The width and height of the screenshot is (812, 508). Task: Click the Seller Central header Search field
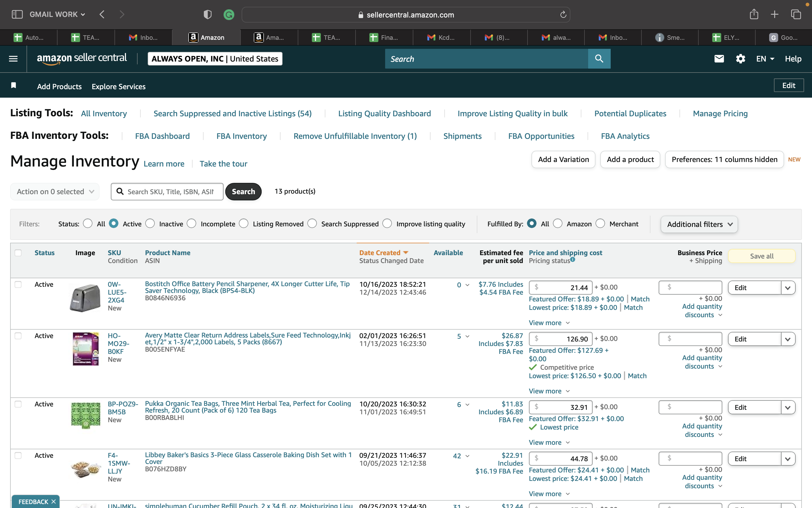pyautogui.click(x=487, y=59)
